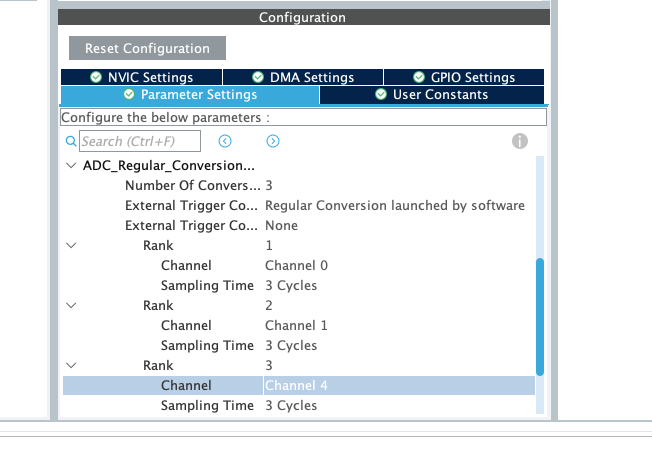
Task: Click the Number Of Conversion value 3
Action: click(x=269, y=186)
